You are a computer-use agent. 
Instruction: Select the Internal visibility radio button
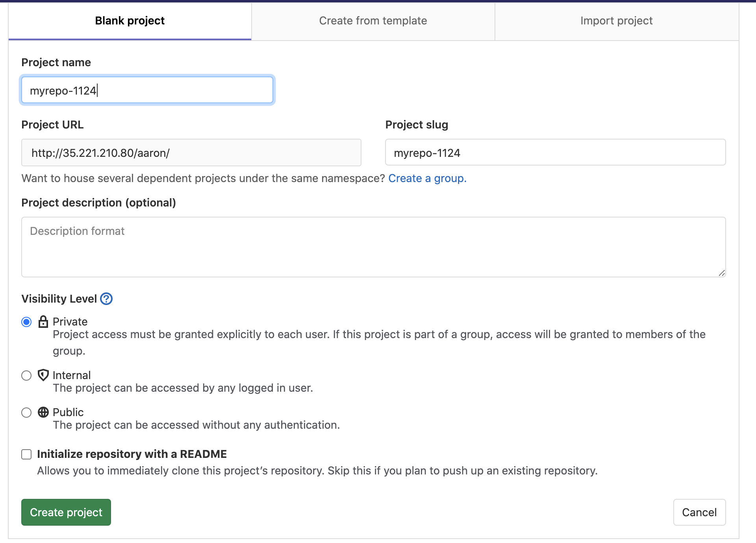pyautogui.click(x=26, y=376)
